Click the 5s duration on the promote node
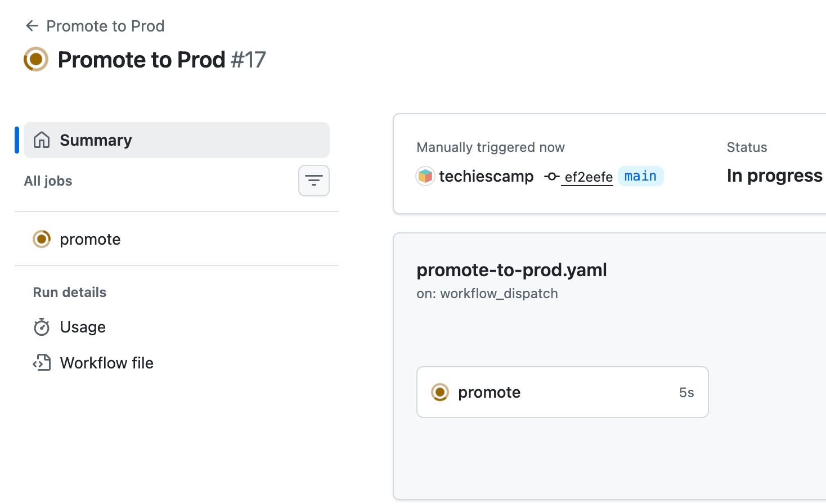The image size is (826, 504). [x=686, y=392]
